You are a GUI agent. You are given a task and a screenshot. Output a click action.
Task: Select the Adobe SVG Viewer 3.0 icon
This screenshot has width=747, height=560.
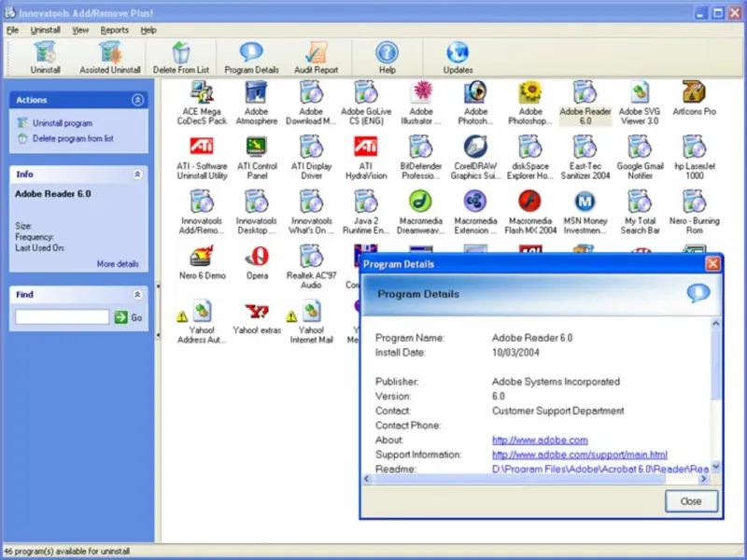pos(640,103)
